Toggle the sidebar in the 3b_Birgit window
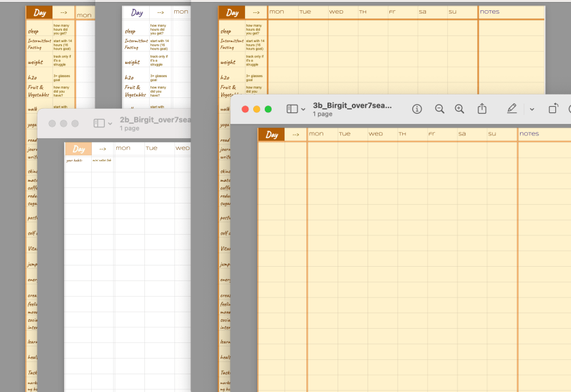The image size is (571, 392). [x=292, y=109]
